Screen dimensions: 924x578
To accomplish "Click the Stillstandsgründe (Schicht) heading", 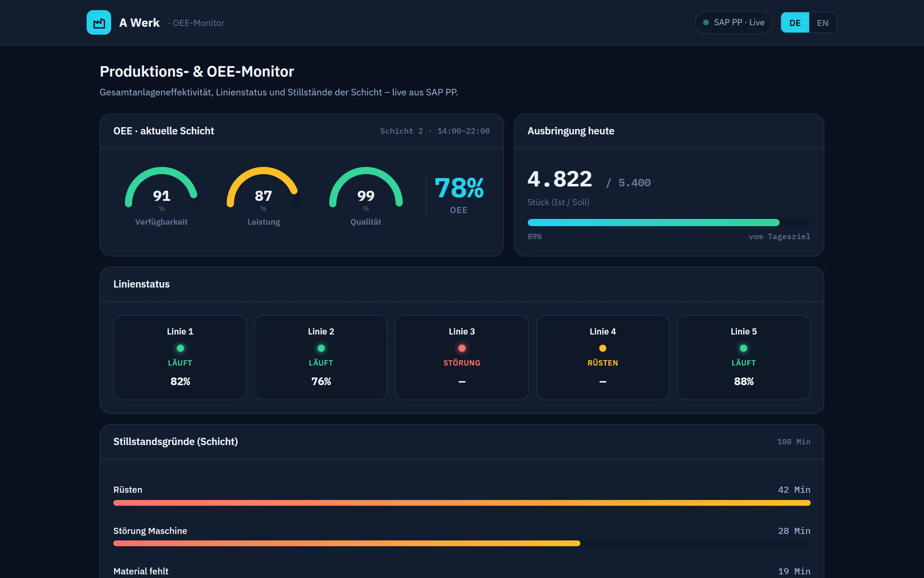I will tap(175, 442).
